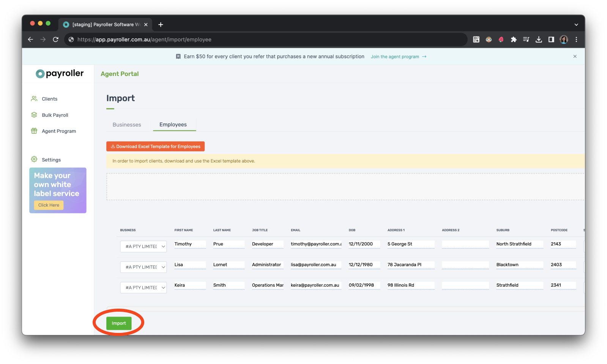Switch to the Businesses tab
This screenshot has height=364, width=607.
[127, 125]
